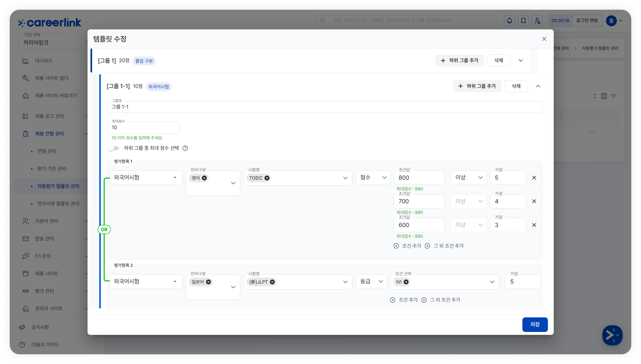Screen dimensions: 641x364
Task: Open the 등급 type dropdown
Action: (x=371, y=281)
